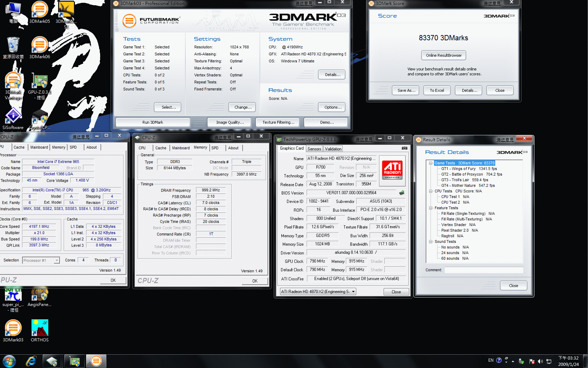Collapse the Game Tests tree node
Image resolution: width=588 pixels, height=368 pixels.
(430, 163)
